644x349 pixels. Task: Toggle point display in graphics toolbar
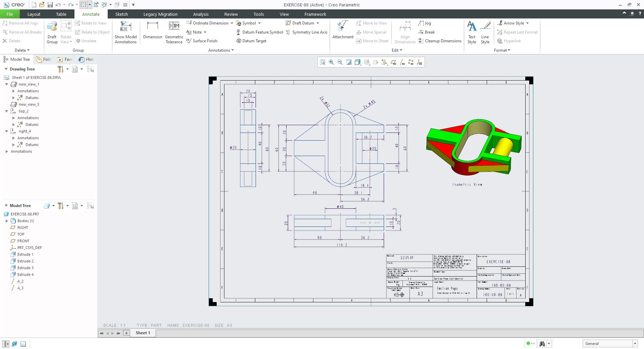point(411,62)
